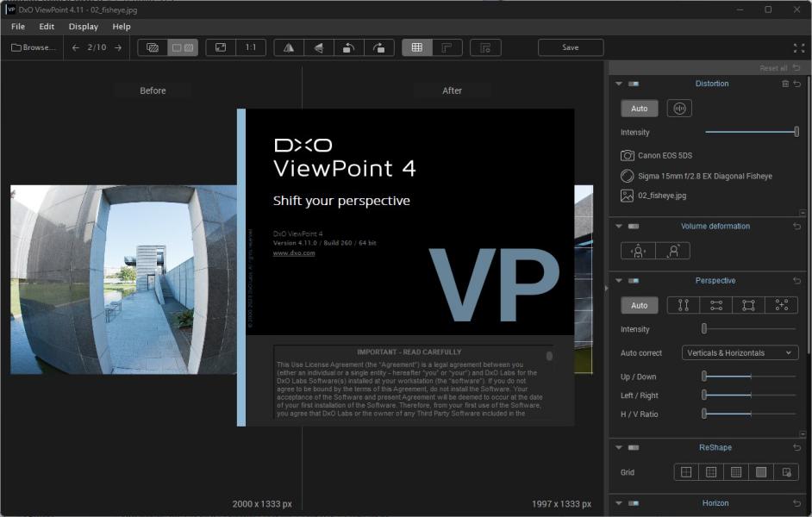This screenshot has width=812, height=517.
Task: Click the Sigma 15mm lens entry
Action: pyautogui.click(x=696, y=176)
